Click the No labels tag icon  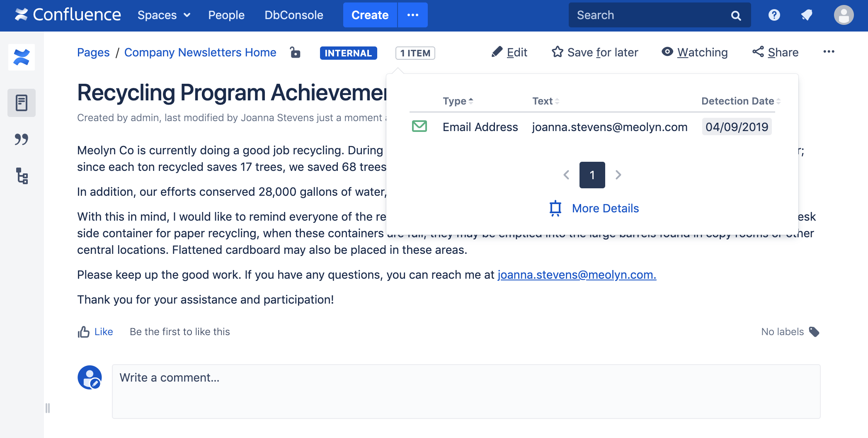pyautogui.click(x=814, y=332)
